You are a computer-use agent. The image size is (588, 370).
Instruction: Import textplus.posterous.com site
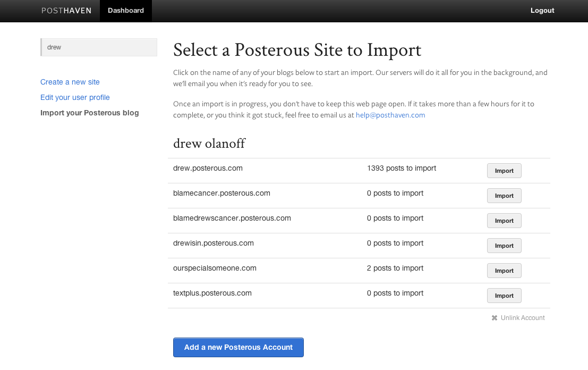click(x=504, y=296)
